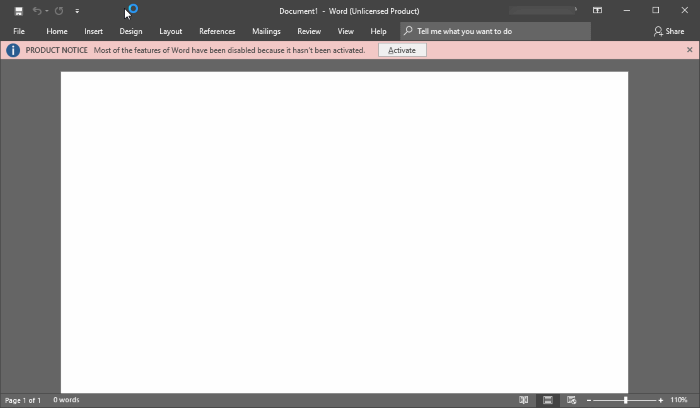Click the Save icon in Quick Access Toolbar
The image size is (700, 408).
tap(18, 11)
